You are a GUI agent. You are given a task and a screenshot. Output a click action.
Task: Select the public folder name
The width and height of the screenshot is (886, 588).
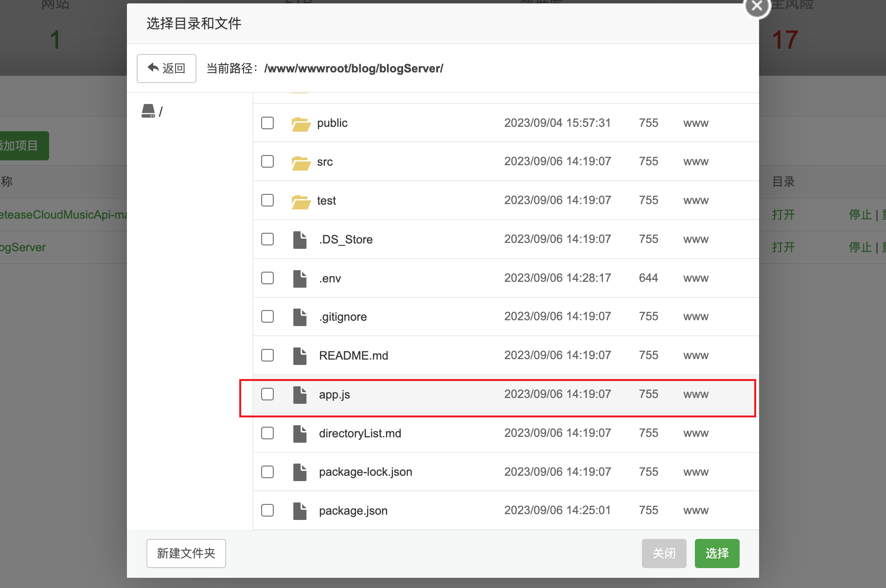(333, 123)
